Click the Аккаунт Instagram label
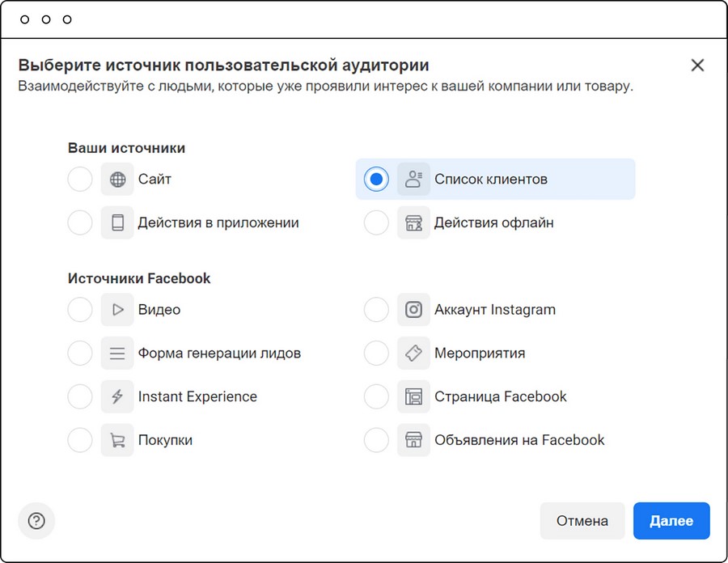The image size is (728, 563). [x=495, y=310]
